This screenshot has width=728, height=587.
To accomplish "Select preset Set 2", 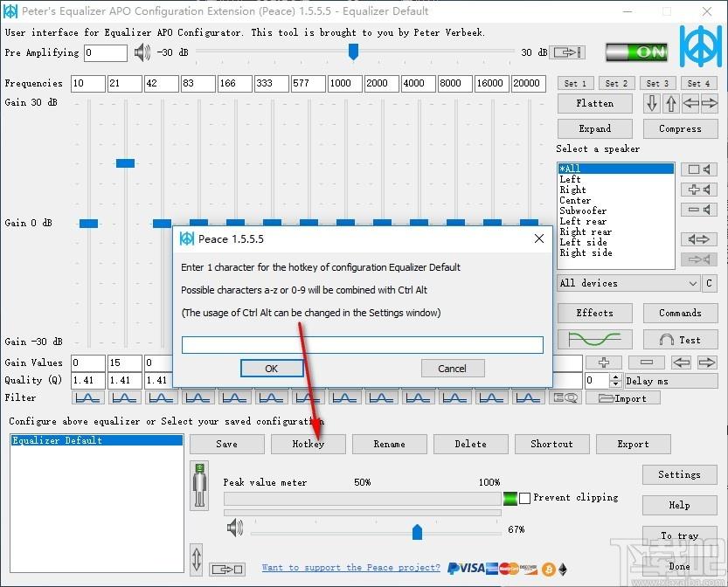I will (617, 84).
